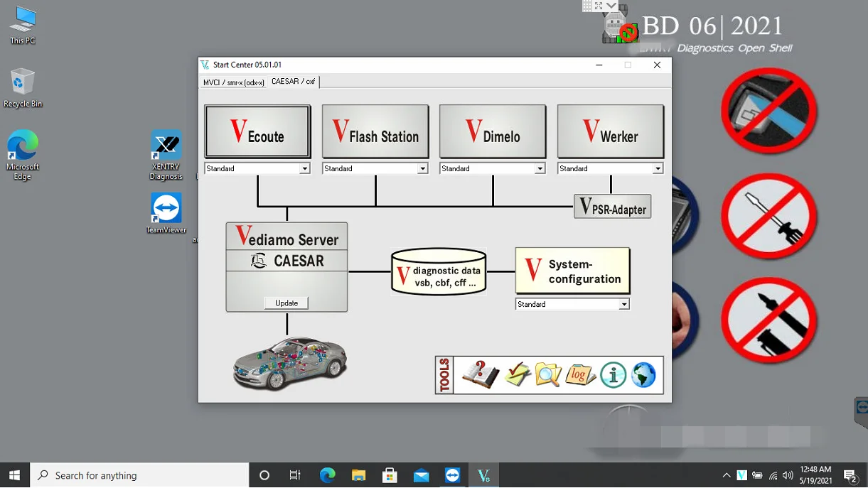The image size is (868, 488).
Task: Expand the Werker Standard dropdown
Action: pos(658,169)
